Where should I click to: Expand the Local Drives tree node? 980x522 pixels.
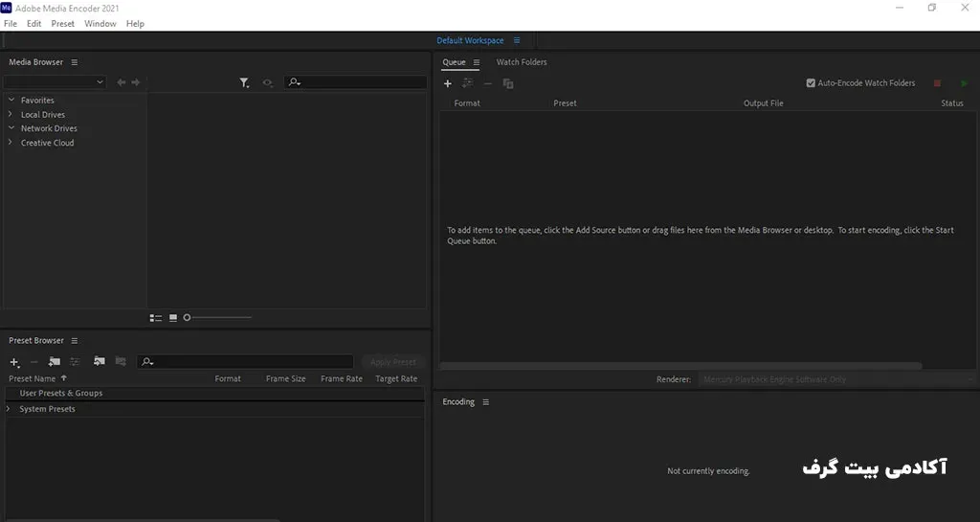(x=11, y=114)
